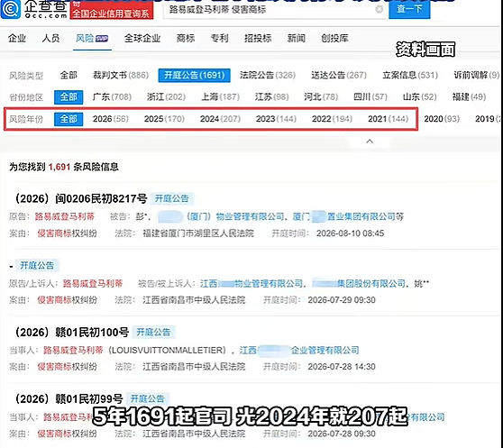The height and width of the screenshot is (448, 503).
Task: Open the 商标 tab
Action: 186,38
